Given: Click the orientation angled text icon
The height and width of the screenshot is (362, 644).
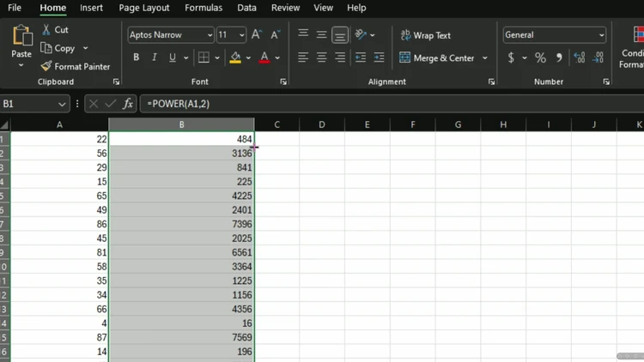Looking at the screenshot, I should (x=361, y=35).
